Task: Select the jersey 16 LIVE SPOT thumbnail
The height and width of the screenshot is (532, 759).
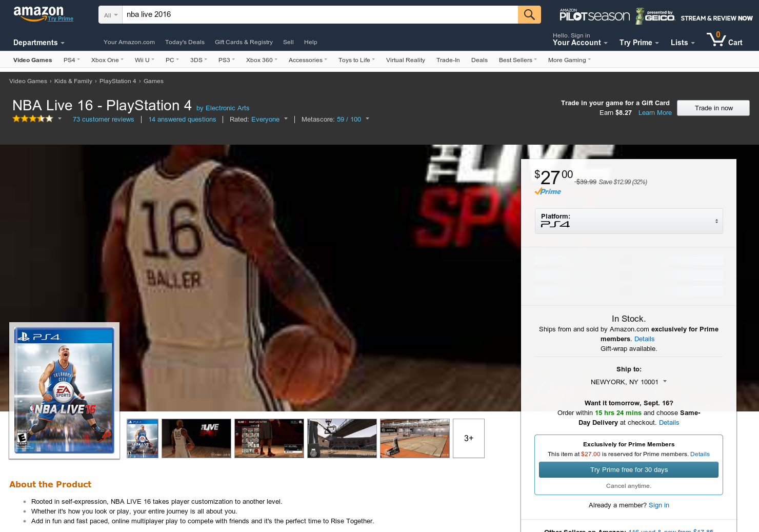Action: point(196,438)
